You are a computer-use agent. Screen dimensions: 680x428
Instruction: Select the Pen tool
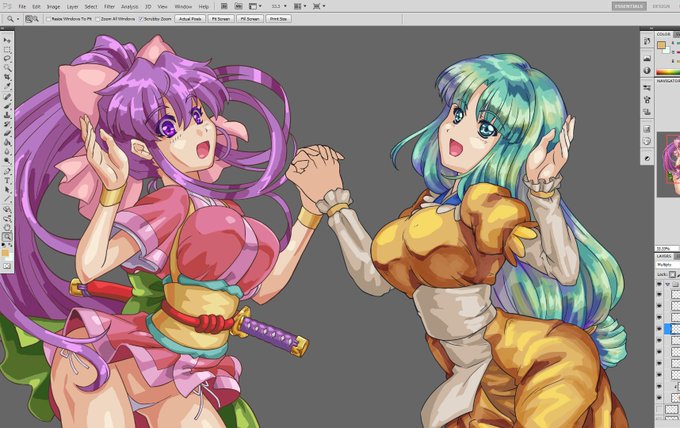tap(7, 171)
